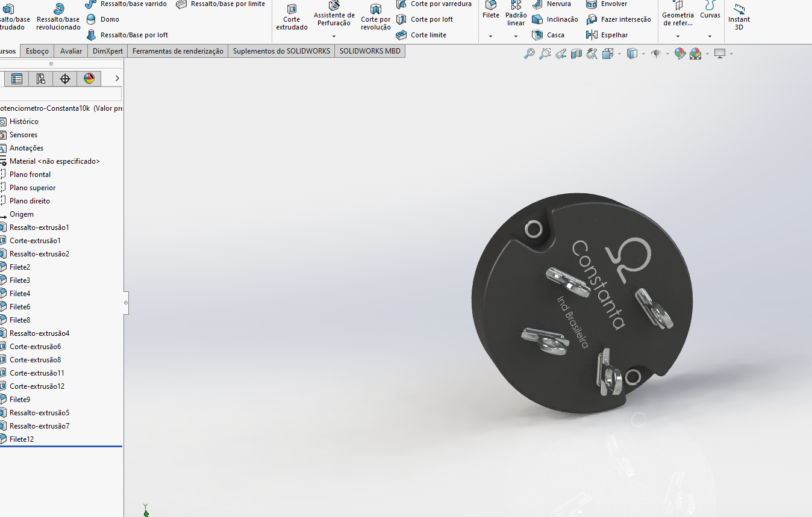Open ConfigurationManager tab icon
The height and width of the screenshot is (517, 812).
pos(41,79)
